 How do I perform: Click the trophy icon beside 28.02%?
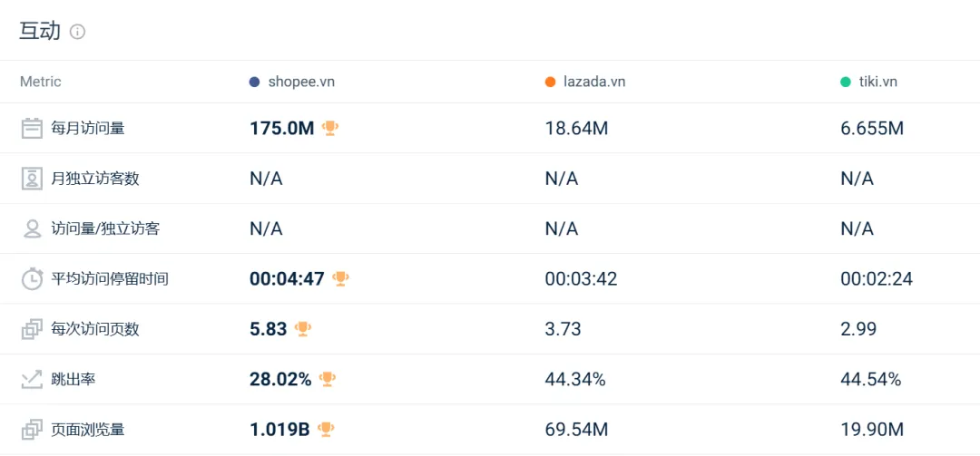328,379
